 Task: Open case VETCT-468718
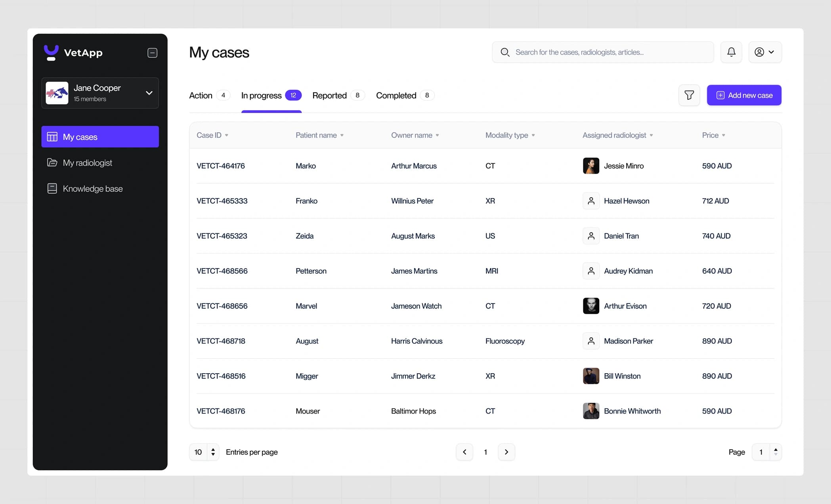click(221, 341)
